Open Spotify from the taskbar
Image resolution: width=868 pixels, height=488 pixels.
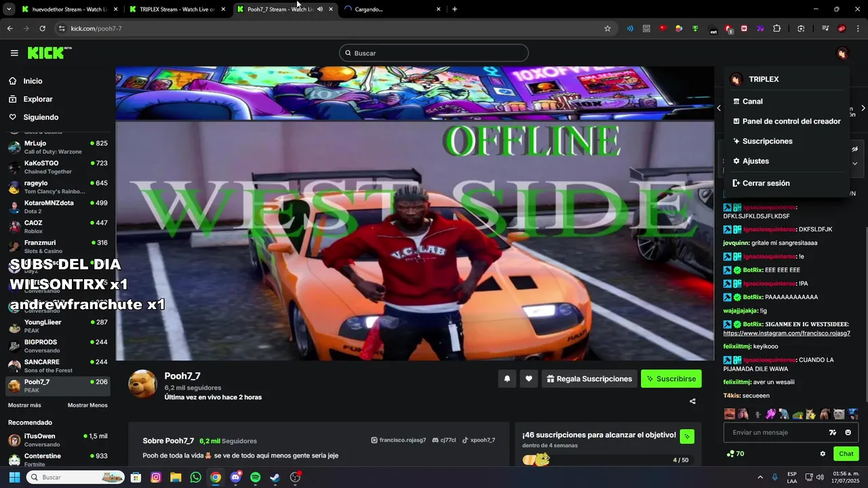[255, 477]
